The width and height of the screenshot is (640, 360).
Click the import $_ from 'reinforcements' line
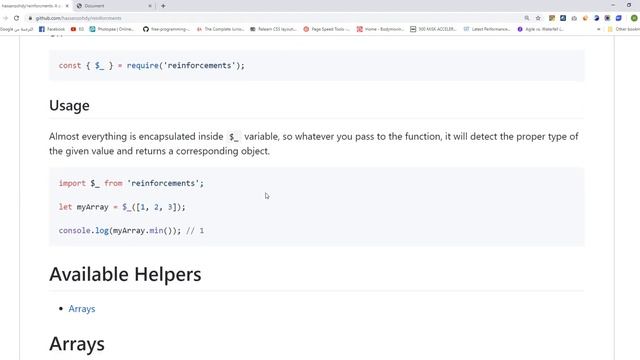coord(131,183)
